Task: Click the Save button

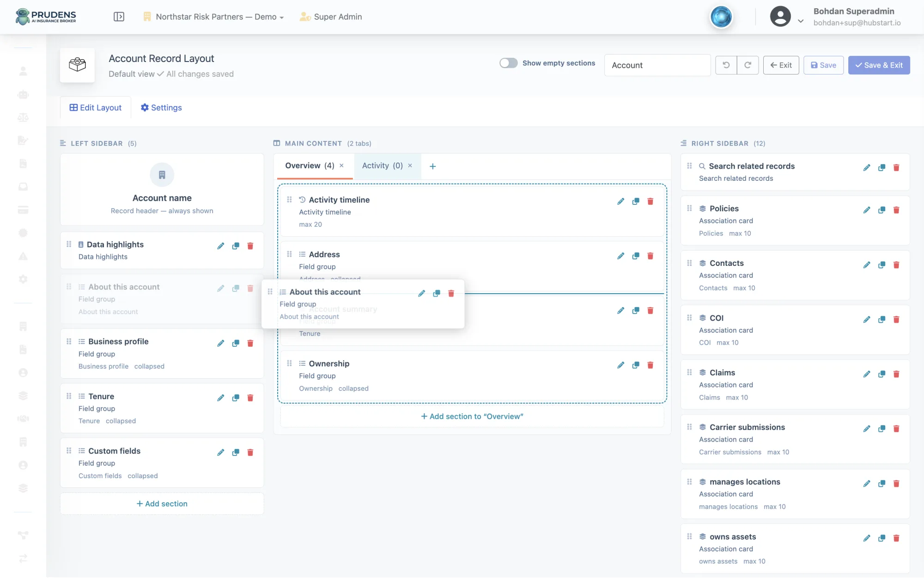Action: point(823,65)
